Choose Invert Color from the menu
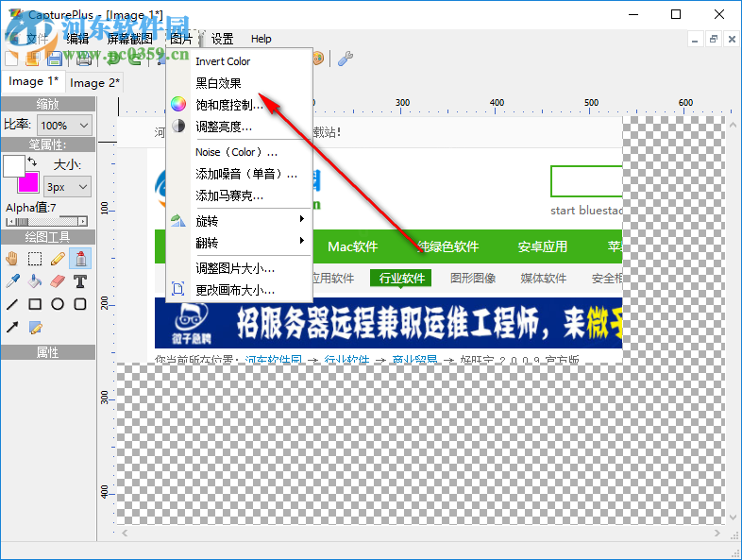Screen dimensions: 742x560 point(223,61)
